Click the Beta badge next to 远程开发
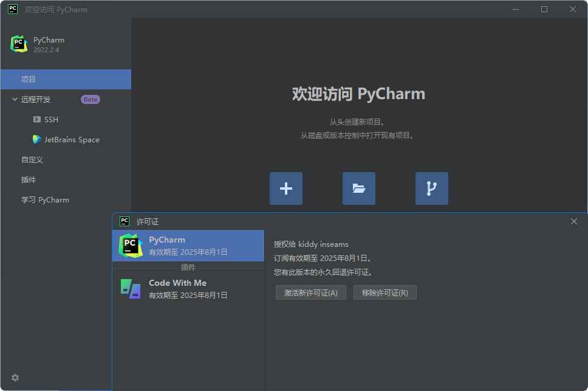The height and width of the screenshot is (391, 588). [x=90, y=99]
